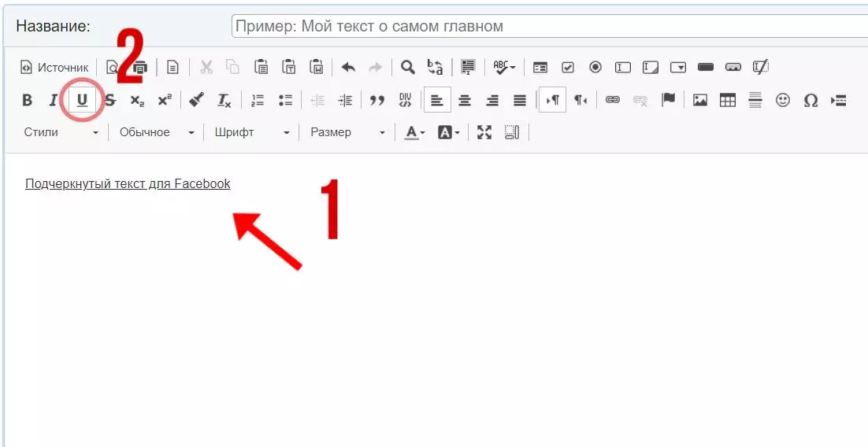
Task: Insert a radio button form field
Action: click(595, 68)
